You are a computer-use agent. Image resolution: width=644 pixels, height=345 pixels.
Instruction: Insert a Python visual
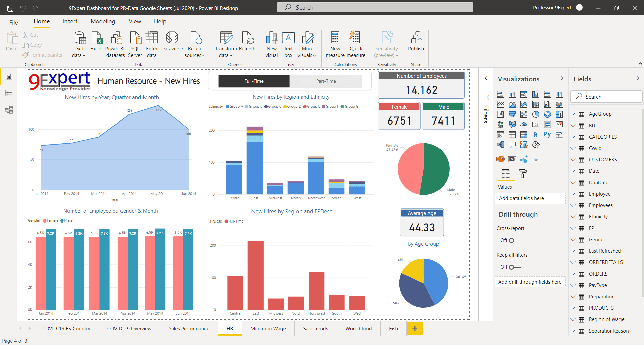pos(547,134)
